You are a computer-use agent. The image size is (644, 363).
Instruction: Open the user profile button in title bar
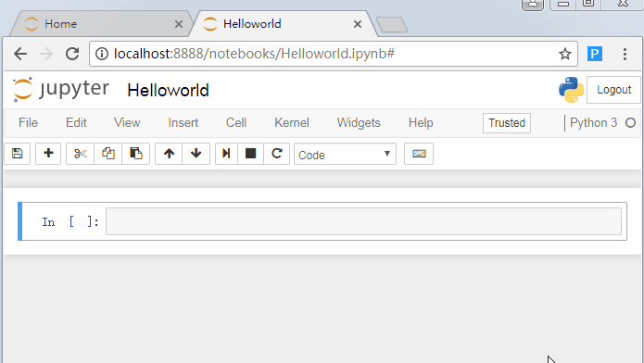tap(533, 4)
